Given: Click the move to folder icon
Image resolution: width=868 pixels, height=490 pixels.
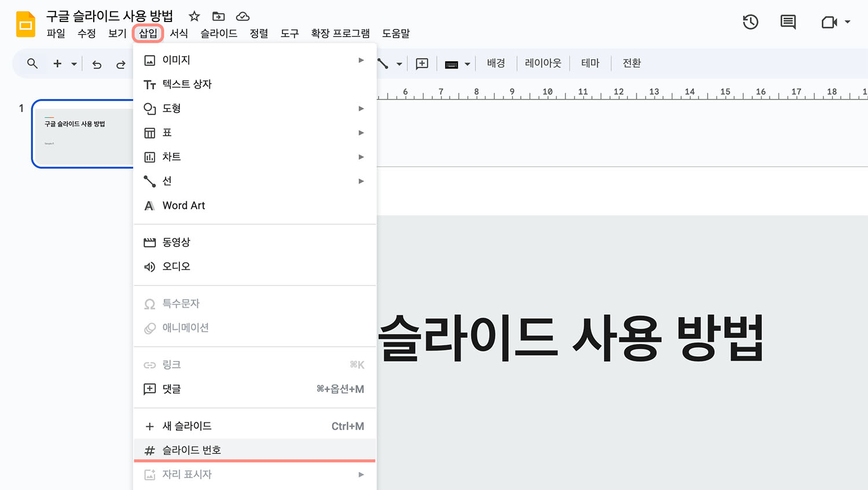Looking at the screenshot, I should coord(218,16).
